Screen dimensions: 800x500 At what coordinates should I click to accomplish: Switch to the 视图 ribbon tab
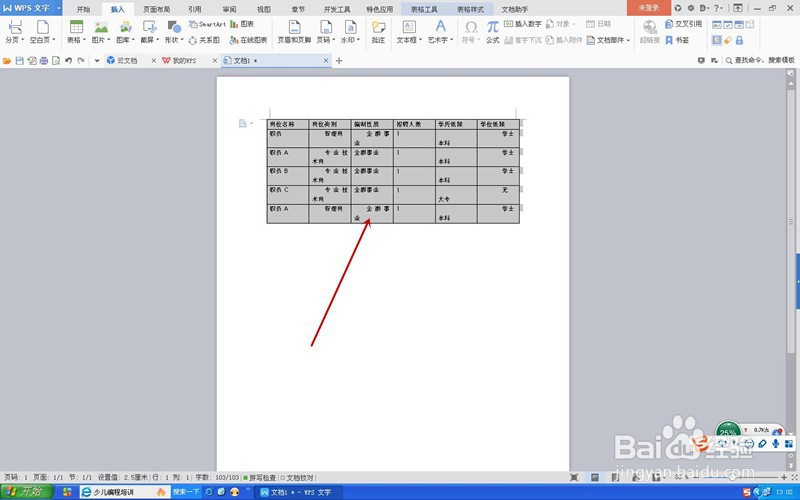click(x=264, y=9)
